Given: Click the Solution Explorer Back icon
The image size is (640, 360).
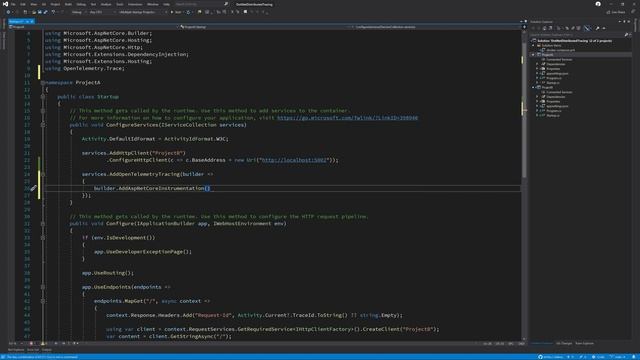Looking at the screenshot, I should [x=533, y=28].
